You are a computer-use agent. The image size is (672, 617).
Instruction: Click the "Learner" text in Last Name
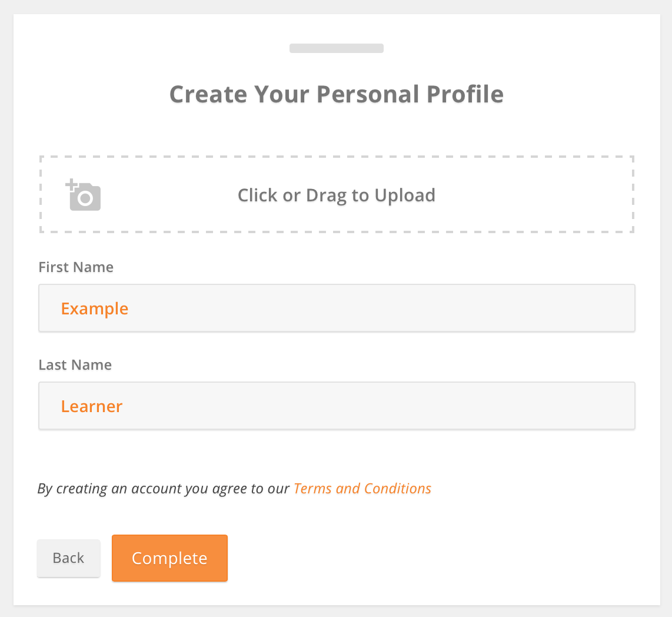pyautogui.click(x=92, y=406)
